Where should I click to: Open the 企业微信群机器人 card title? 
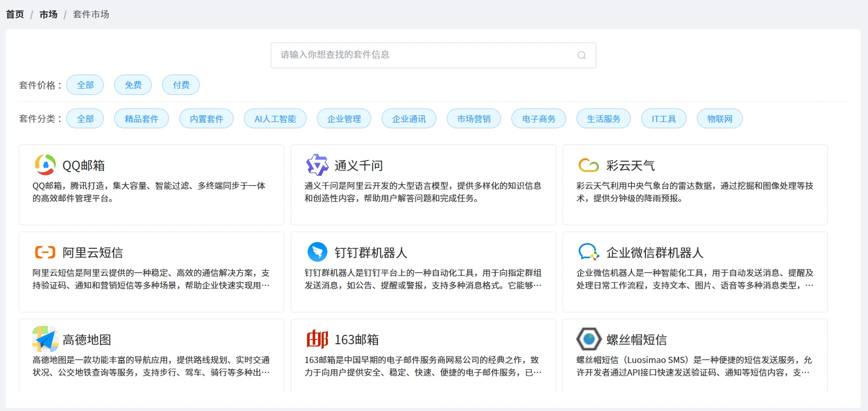655,252
